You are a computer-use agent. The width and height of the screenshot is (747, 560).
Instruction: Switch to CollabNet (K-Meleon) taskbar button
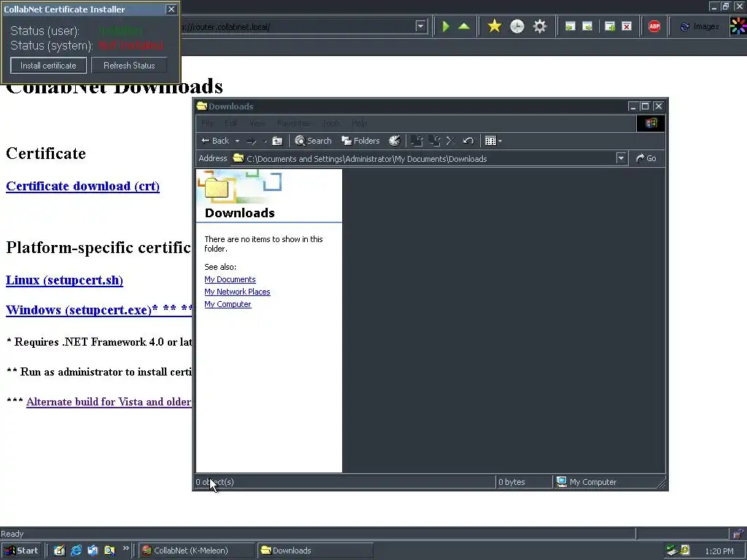point(196,551)
